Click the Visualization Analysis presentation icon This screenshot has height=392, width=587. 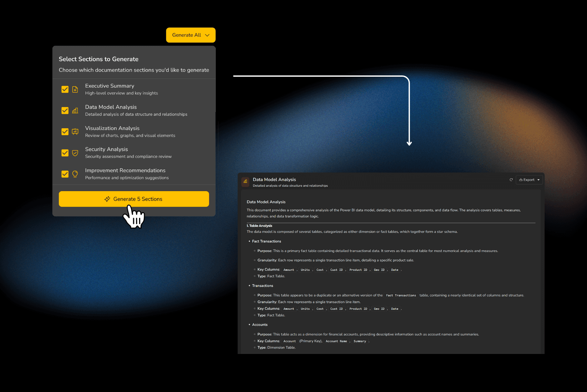point(75,132)
